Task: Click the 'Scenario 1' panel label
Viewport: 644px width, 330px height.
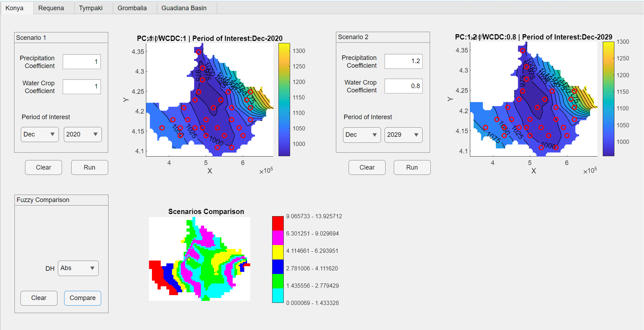Action: tap(31, 38)
